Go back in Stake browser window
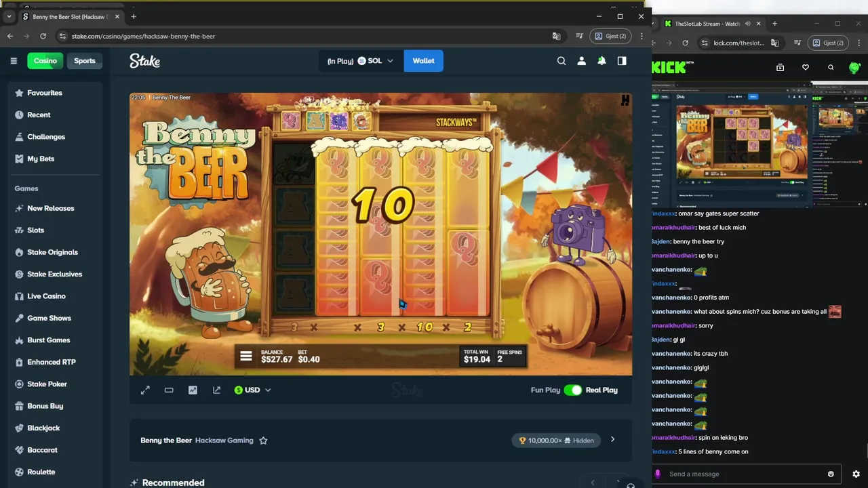The width and height of the screenshot is (868, 488). (x=10, y=36)
